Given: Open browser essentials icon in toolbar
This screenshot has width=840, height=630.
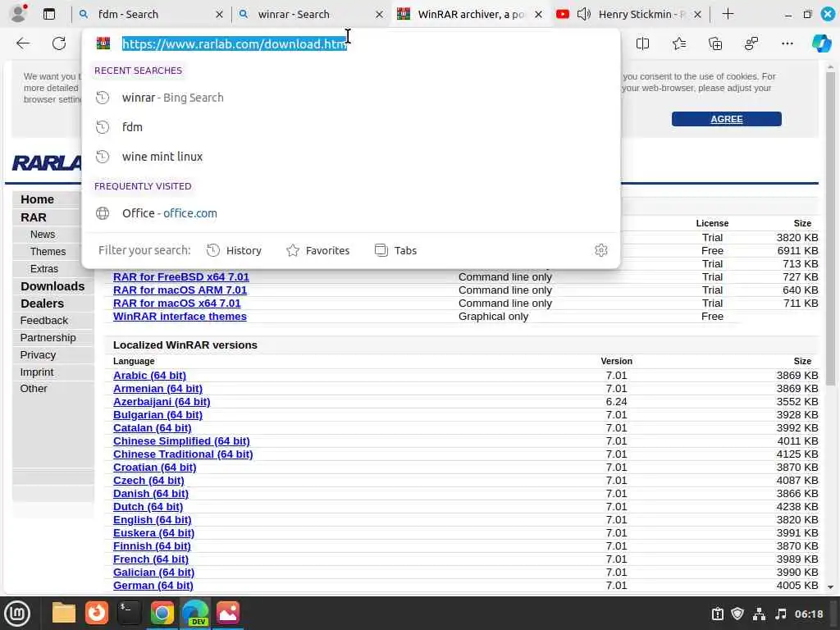Looking at the screenshot, I should click(751, 43).
